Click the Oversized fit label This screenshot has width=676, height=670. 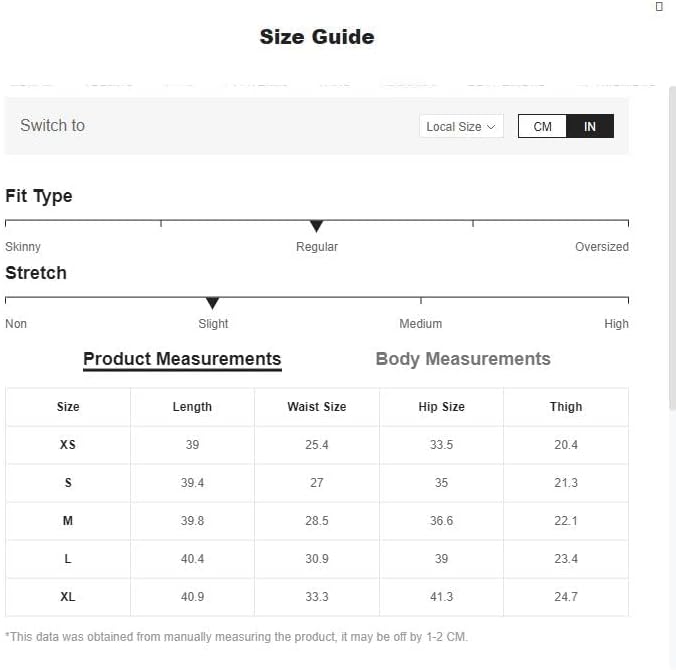coord(601,247)
